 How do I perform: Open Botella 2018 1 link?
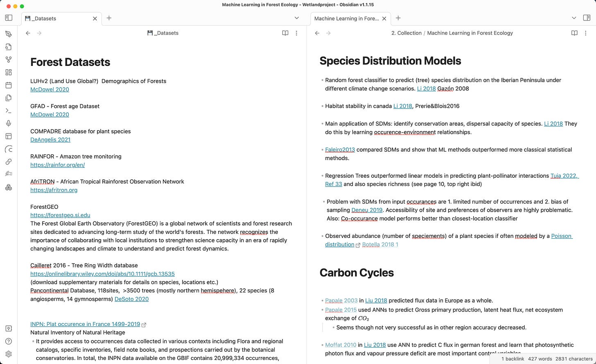(x=380, y=244)
